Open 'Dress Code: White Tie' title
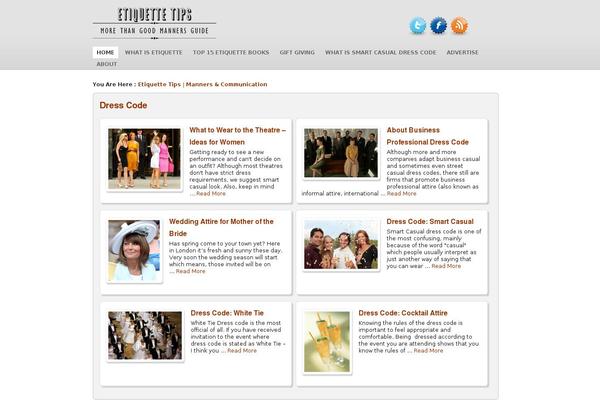This screenshot has width=600, height=400. [x=227, y=313]
